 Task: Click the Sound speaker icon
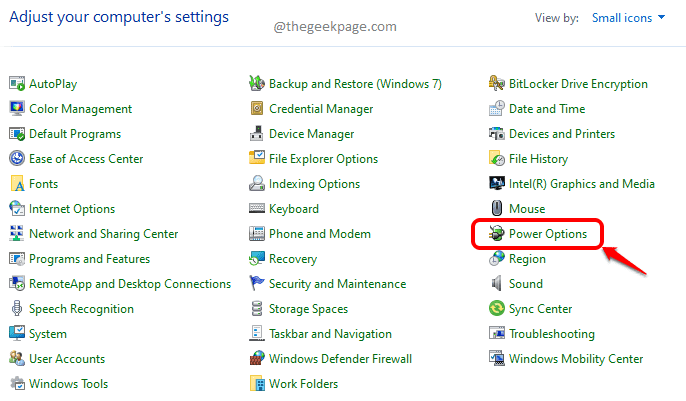pyautogui.click(x=497, y=284)
